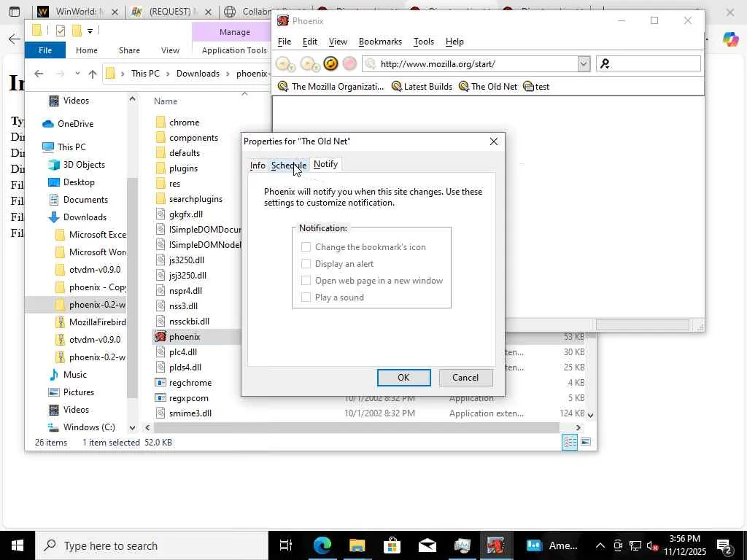Open the test bookmark folder
The image size is (747, 560).
pyautogui.click(x=536, y=86)
